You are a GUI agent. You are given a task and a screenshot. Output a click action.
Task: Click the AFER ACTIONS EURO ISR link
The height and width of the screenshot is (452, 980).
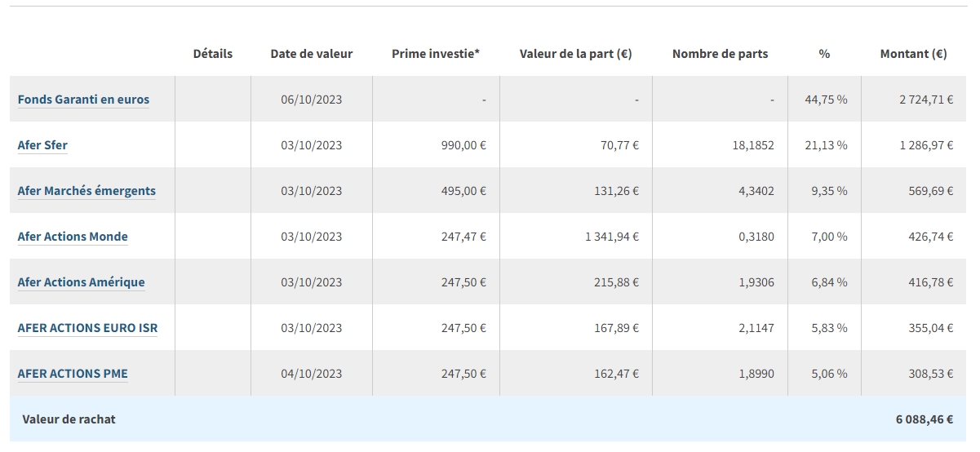[x=87, y=328]
